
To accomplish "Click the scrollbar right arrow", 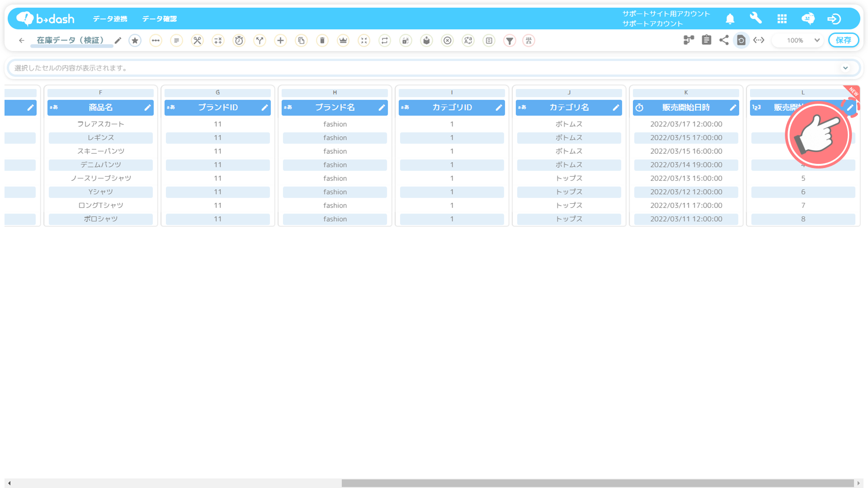I will point(858,483).
